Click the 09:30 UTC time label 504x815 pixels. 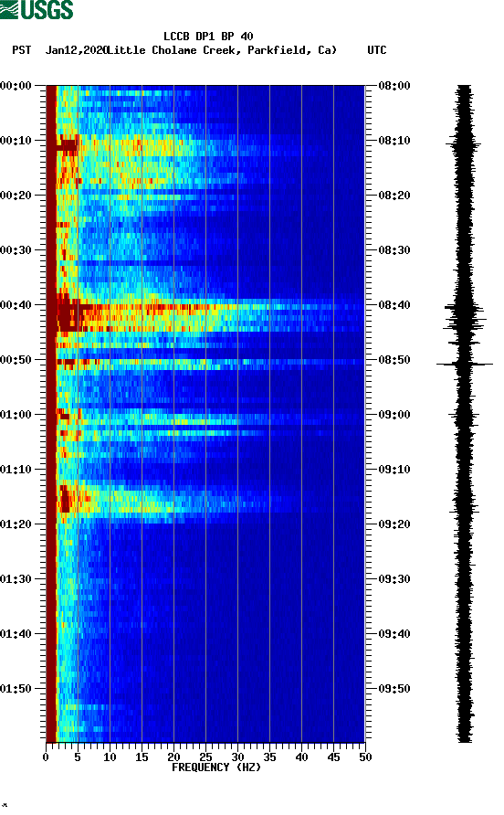[x=394, y=579]
